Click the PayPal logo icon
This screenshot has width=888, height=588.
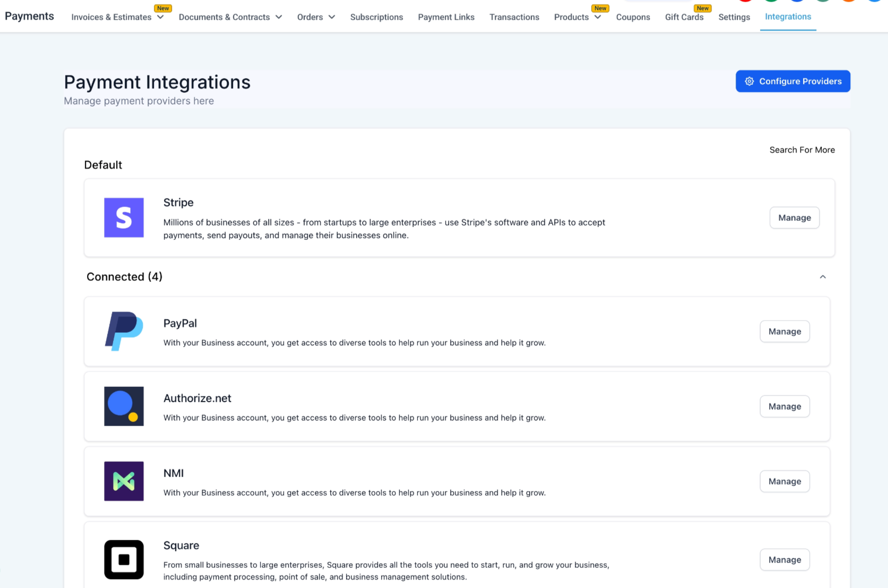124,331
